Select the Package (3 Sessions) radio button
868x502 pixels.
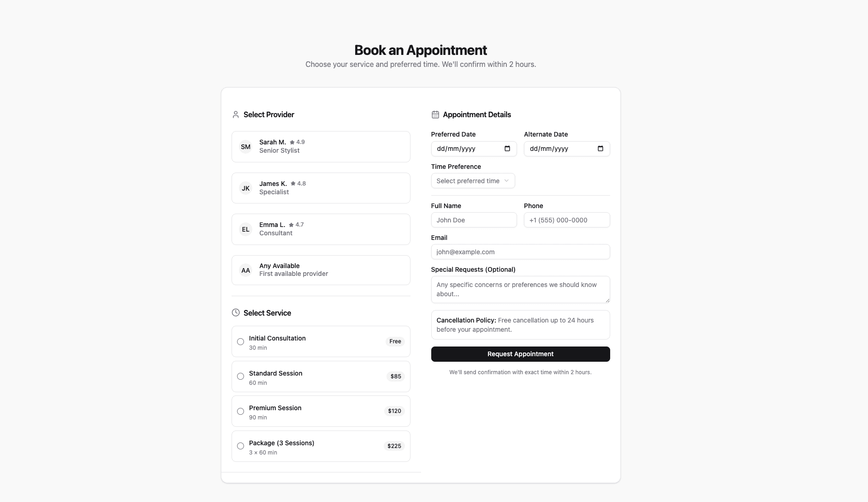point(240,446)
